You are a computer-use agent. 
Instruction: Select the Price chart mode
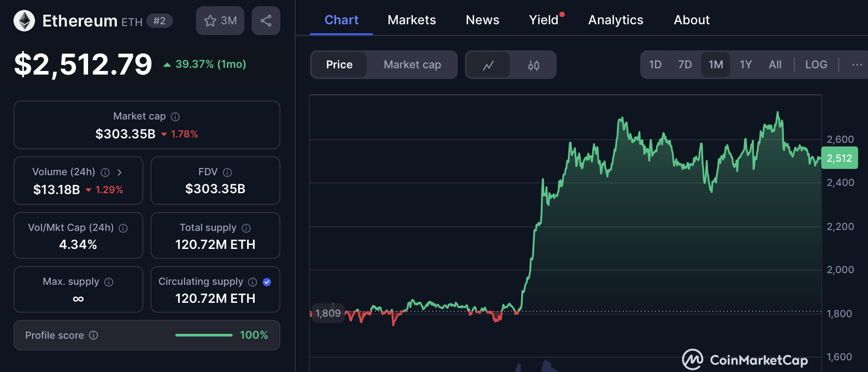coord(339,65)
